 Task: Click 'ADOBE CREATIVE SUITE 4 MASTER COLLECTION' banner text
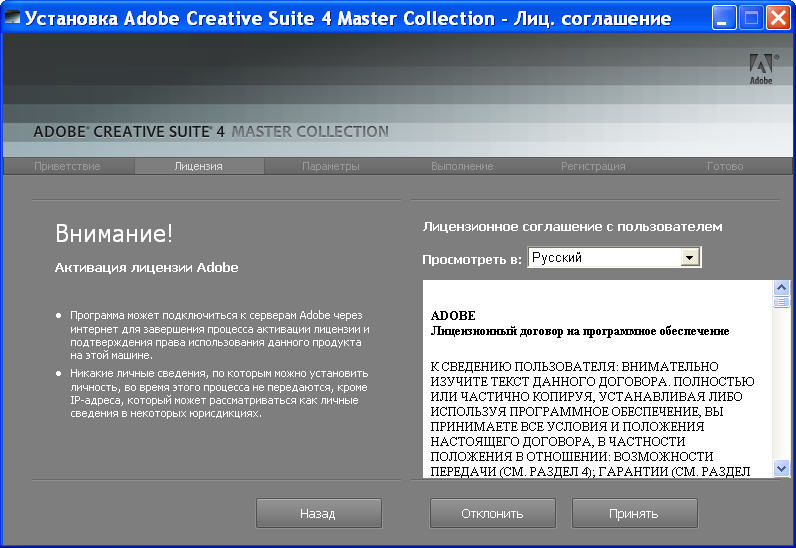[211, 132]
